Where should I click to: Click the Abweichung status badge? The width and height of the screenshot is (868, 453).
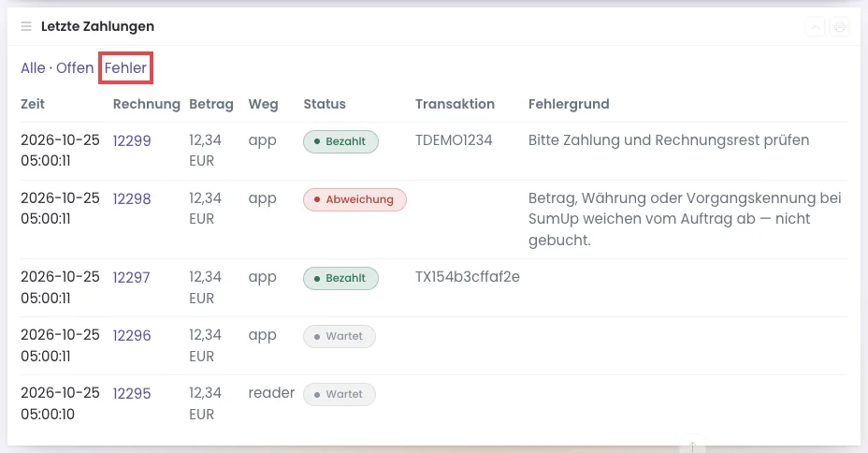[x=354, y=199]
